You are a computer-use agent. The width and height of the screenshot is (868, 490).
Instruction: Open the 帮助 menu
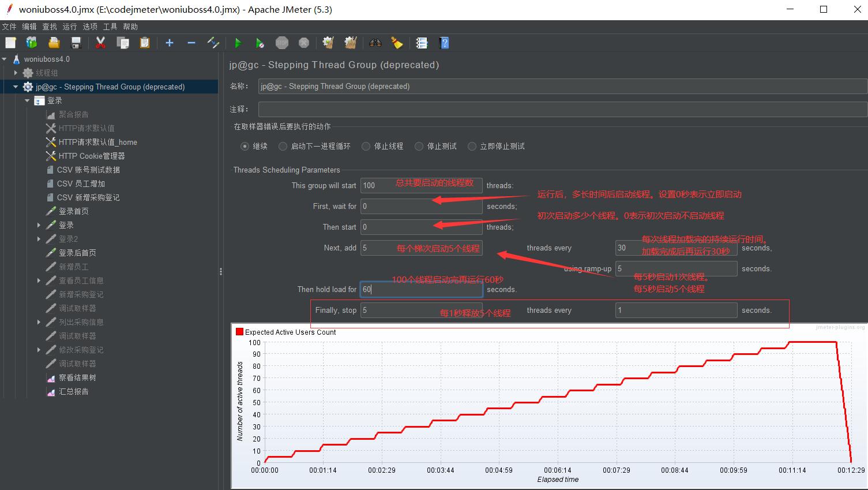coord(130,27)
